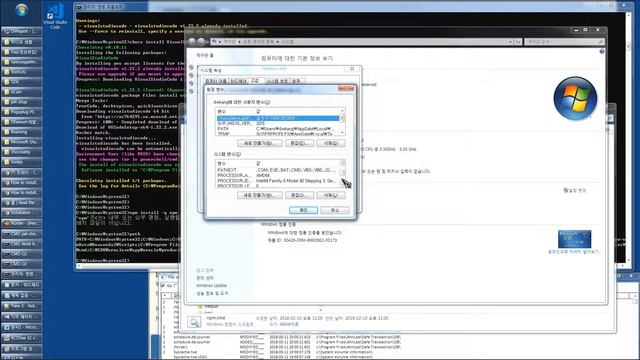Close the Environment Variables dialog
The height and width of the screenshot is (360, 640).
pyautogui.click(x=346, y=89)
